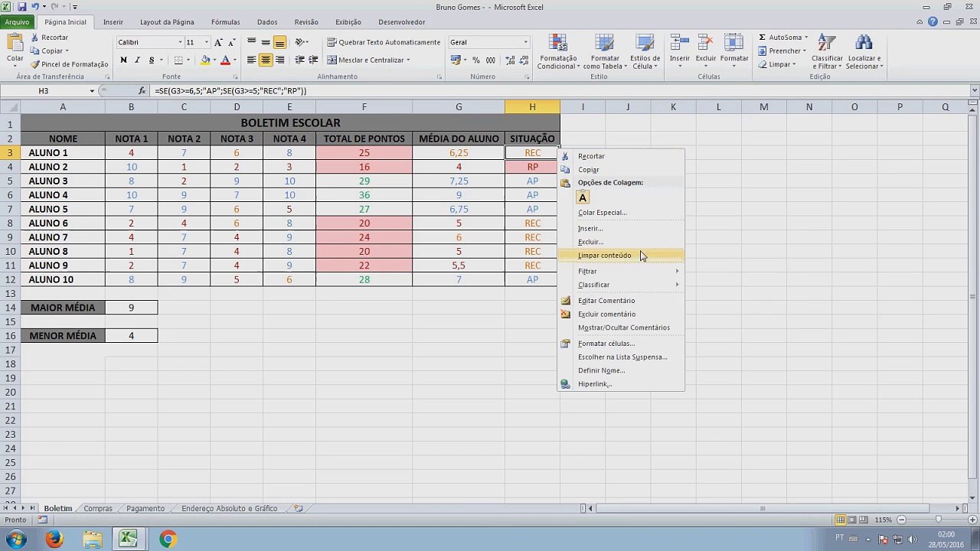
Task: Click the Recortar scissors icon in ribbon
Action: tap(35, 37)
